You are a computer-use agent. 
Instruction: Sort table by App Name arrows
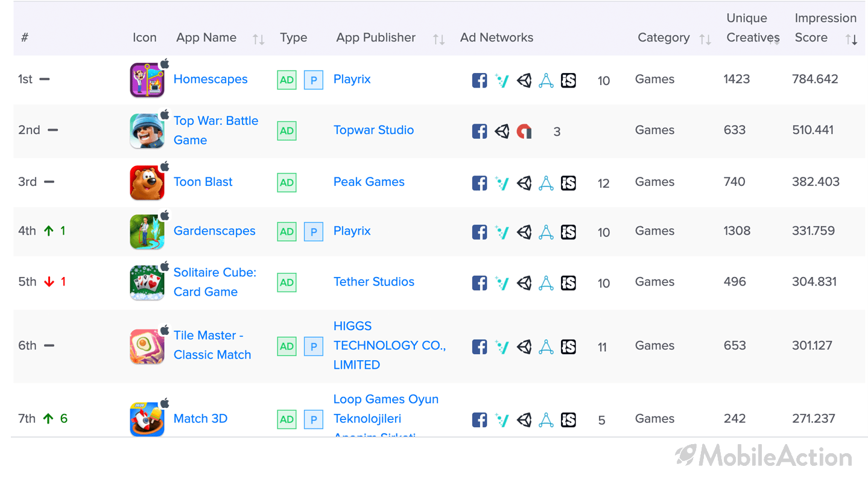click(x=258, y=40)
